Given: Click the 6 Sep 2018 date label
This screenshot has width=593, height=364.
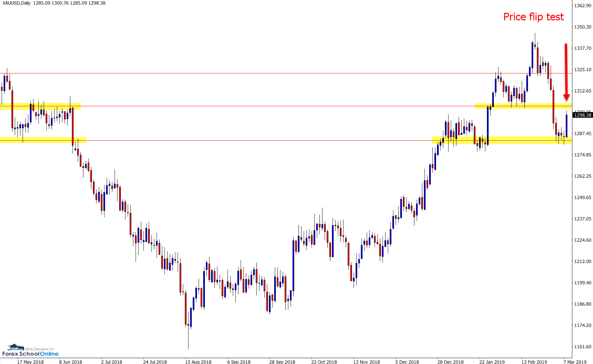Looking at the screenshot, I should coord(239,362).
